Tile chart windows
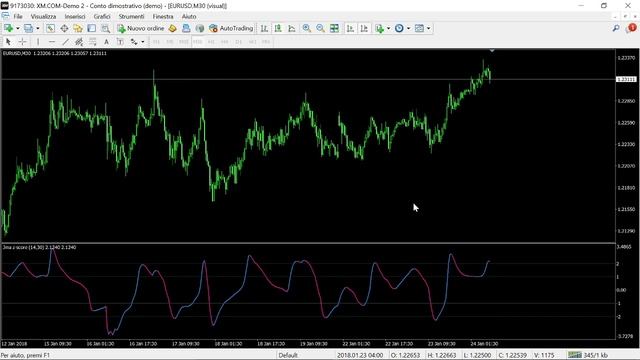The image size is (640, 360). coord(334,28)
